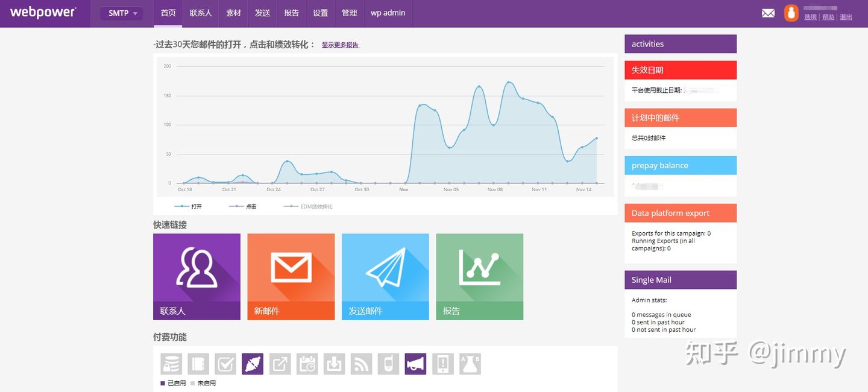Click the Admin stats: label
The image size is (868, 392).
(649, 300)
